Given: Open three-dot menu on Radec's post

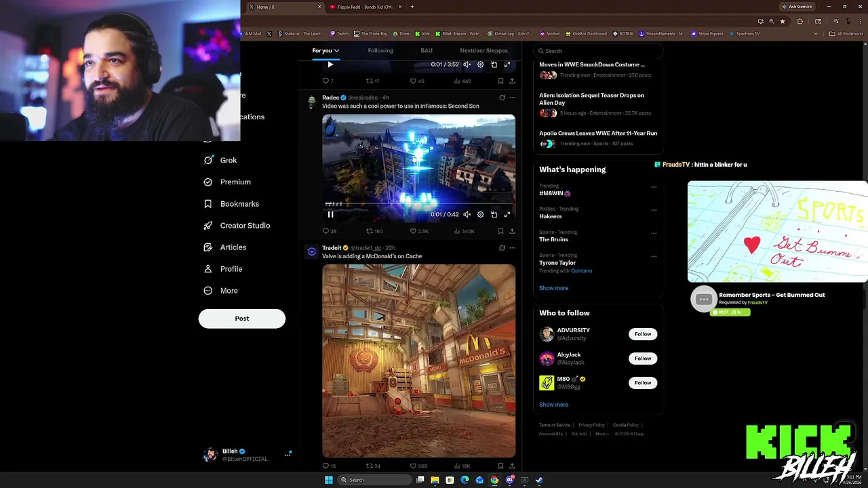Looking at the screenshot, I should click(512, 98).
